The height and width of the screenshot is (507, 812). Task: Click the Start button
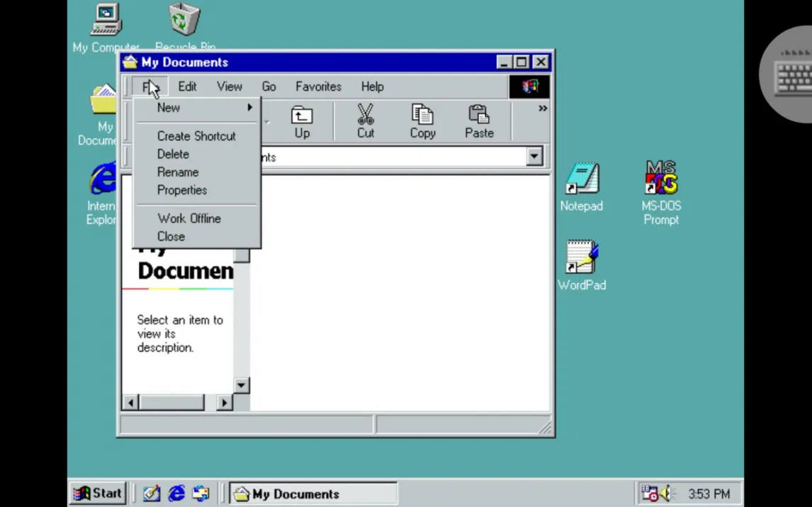coord(98,494)
